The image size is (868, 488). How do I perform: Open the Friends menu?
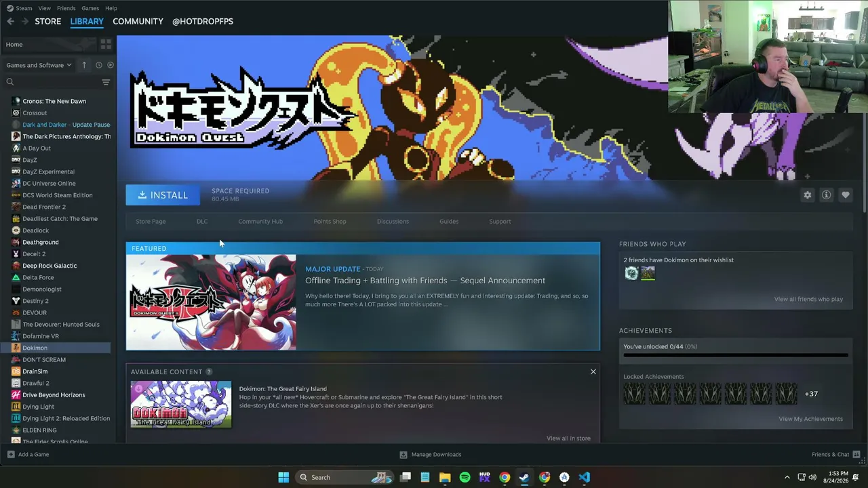[66, 8]
